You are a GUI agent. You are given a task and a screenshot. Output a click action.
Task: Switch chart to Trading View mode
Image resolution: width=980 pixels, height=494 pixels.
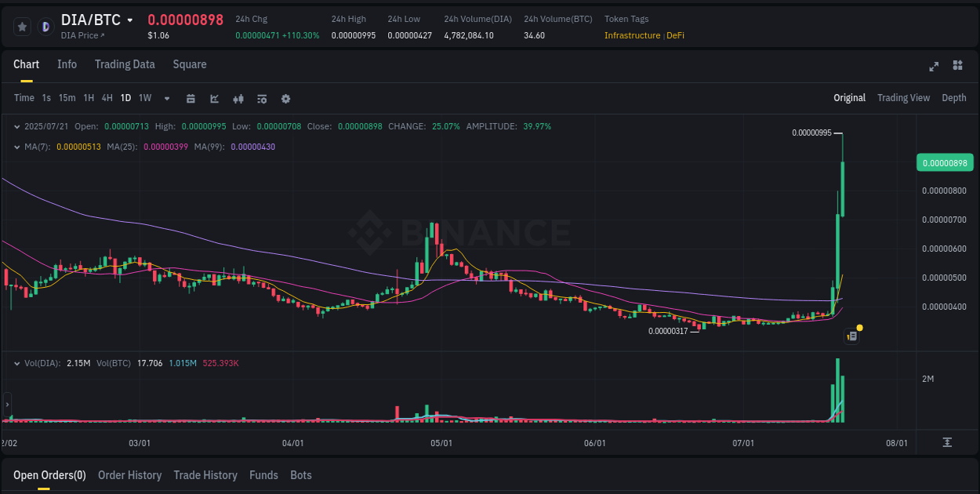click(x=903, y=98)
